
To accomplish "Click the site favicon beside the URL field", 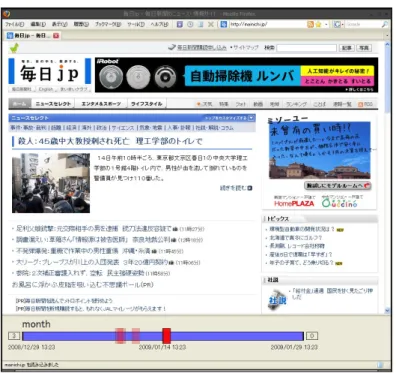I will [224, 24].
